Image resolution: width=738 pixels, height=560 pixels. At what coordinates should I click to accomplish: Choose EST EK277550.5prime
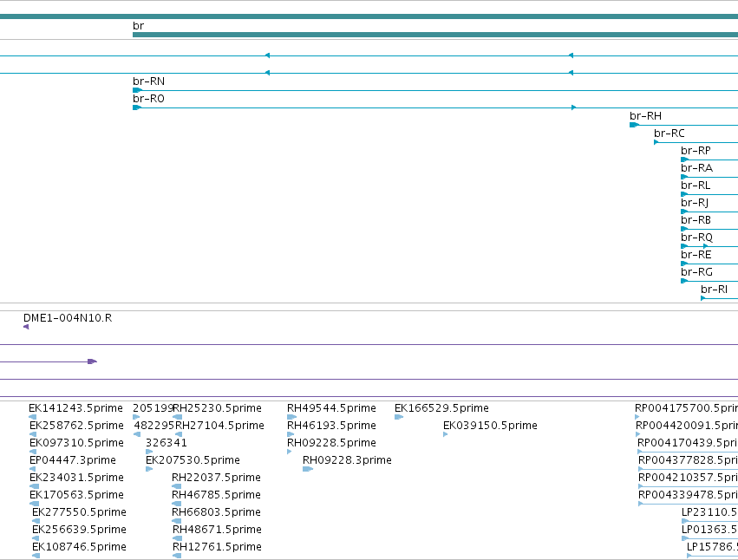coord(79,513)
